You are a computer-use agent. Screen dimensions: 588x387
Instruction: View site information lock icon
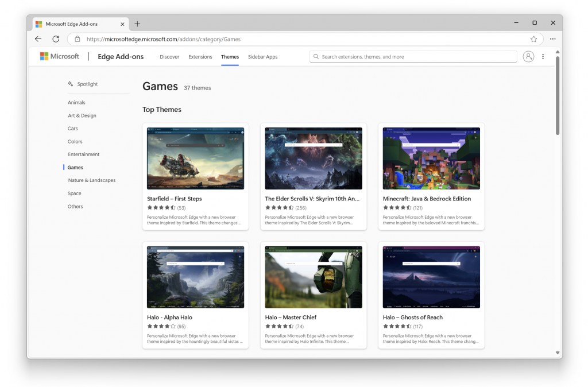coord(78,39)
